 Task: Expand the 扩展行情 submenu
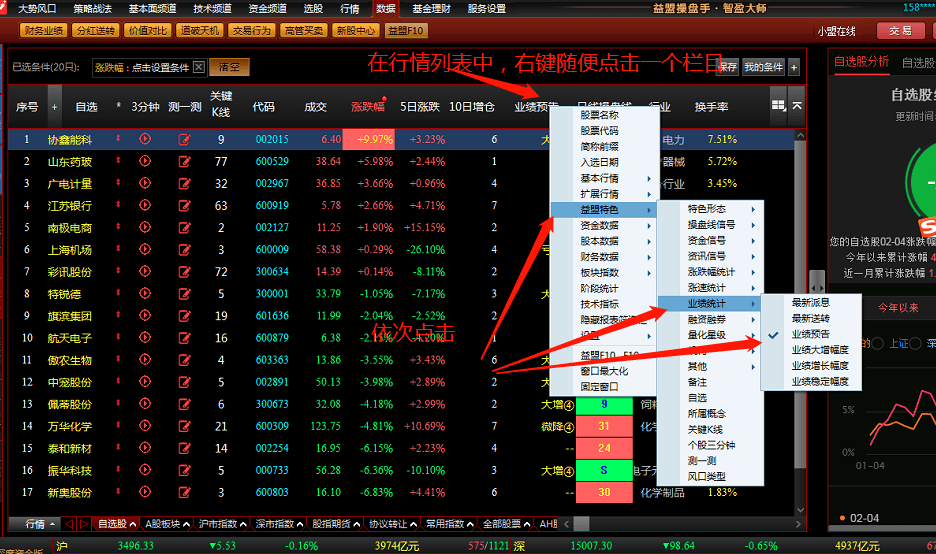pos(605,194)
